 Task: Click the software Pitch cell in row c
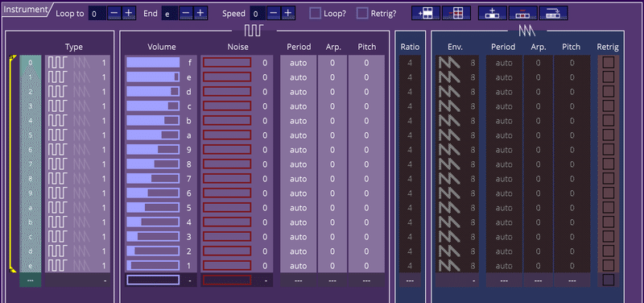click(366, 237)
